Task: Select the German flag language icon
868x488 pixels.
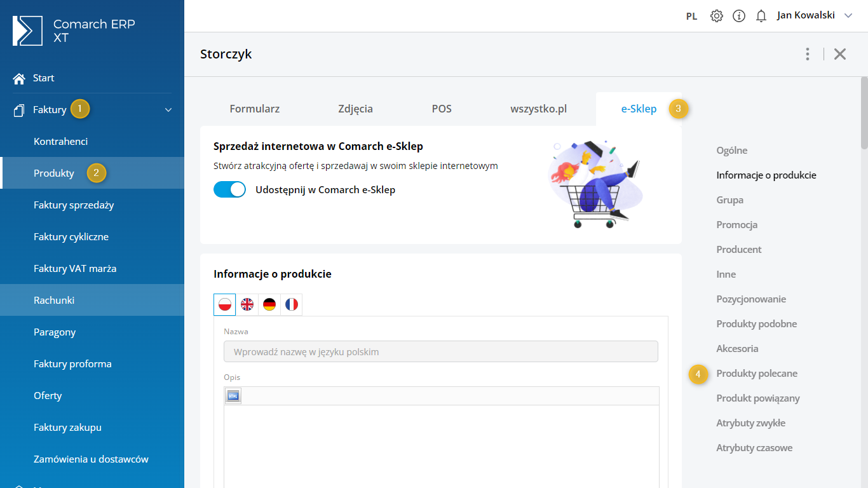Action: click(269, 305)
